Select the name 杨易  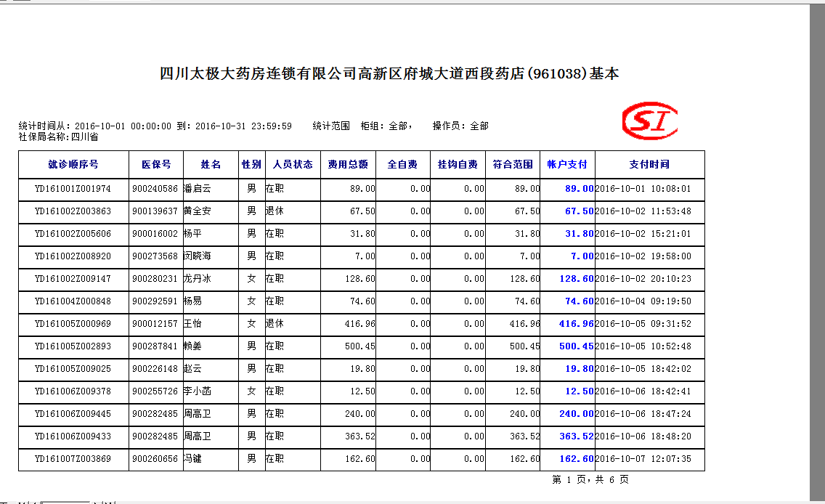pyautogui.click(x=192, y=301)
